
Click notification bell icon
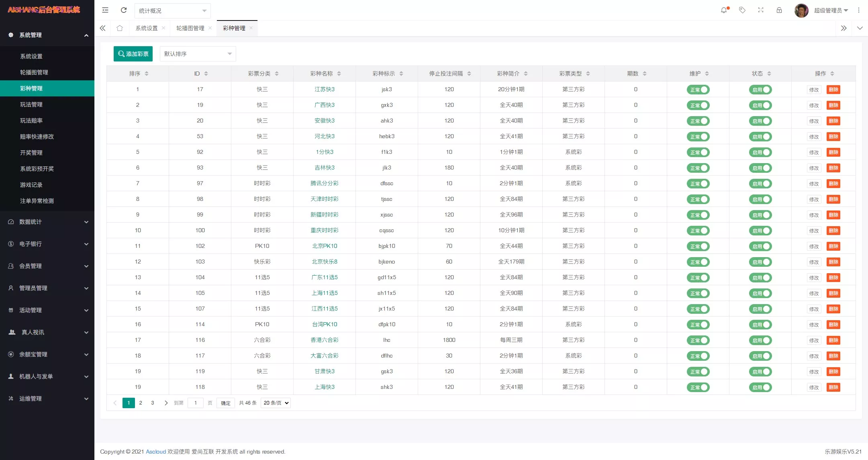point(724,10)
